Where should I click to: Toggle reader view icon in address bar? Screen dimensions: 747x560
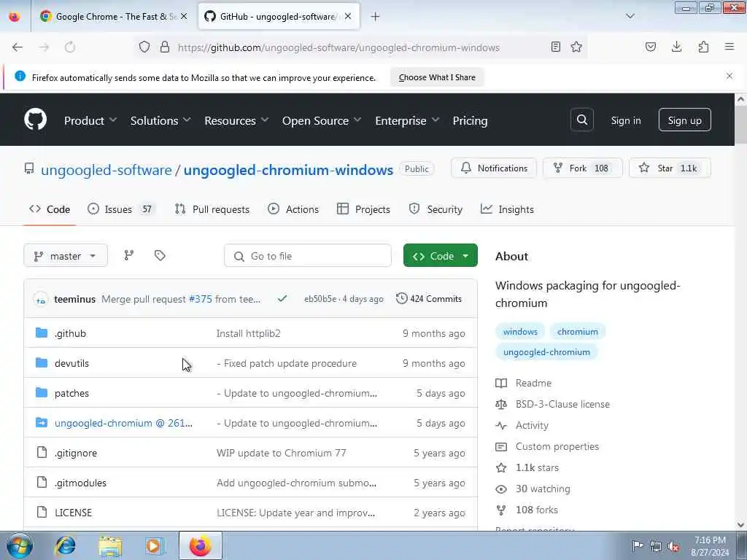point(555,47)
